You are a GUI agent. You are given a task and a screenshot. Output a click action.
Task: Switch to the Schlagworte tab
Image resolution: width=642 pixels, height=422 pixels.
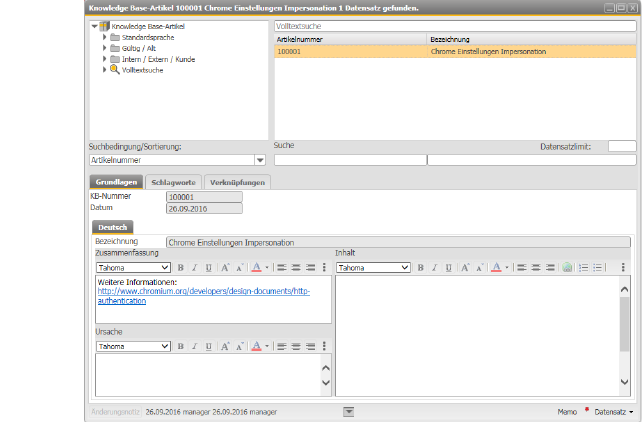[173, 182]
